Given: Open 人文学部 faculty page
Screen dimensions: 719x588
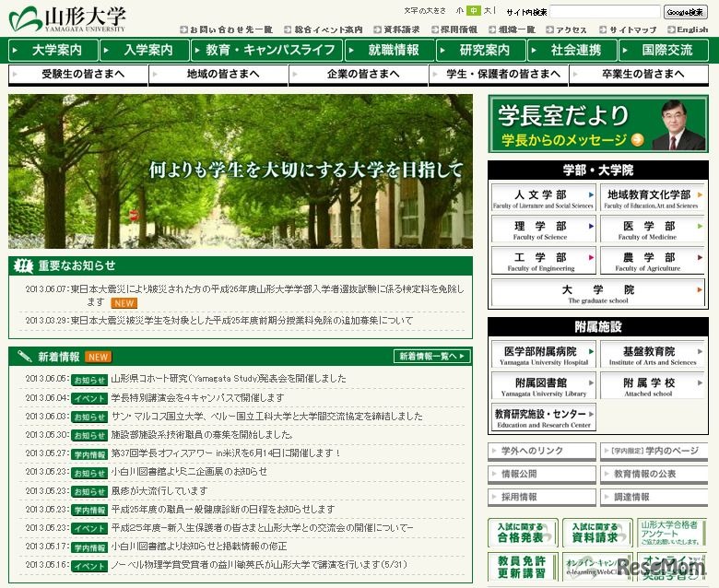Looking at the screenshot, I should (543, 198).
